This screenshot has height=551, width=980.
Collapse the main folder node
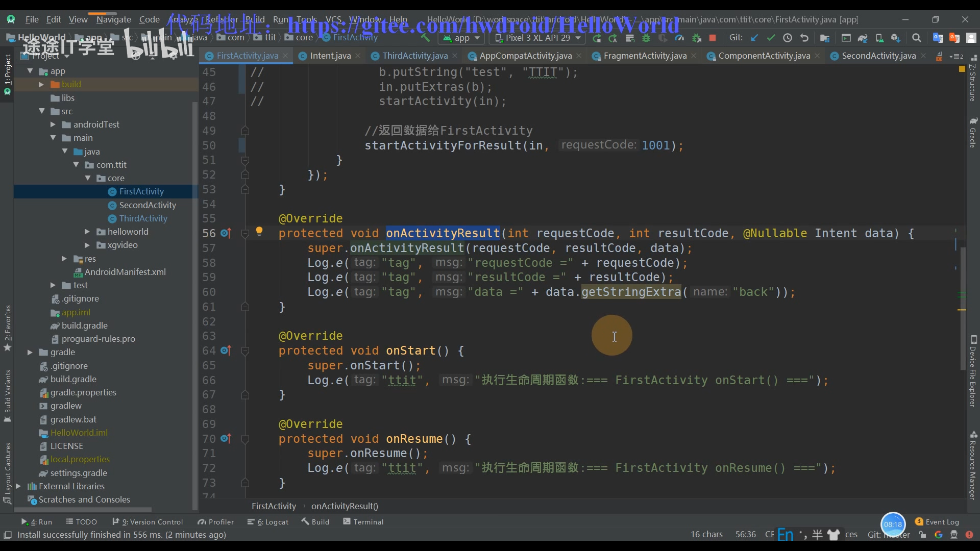[53, 138]
